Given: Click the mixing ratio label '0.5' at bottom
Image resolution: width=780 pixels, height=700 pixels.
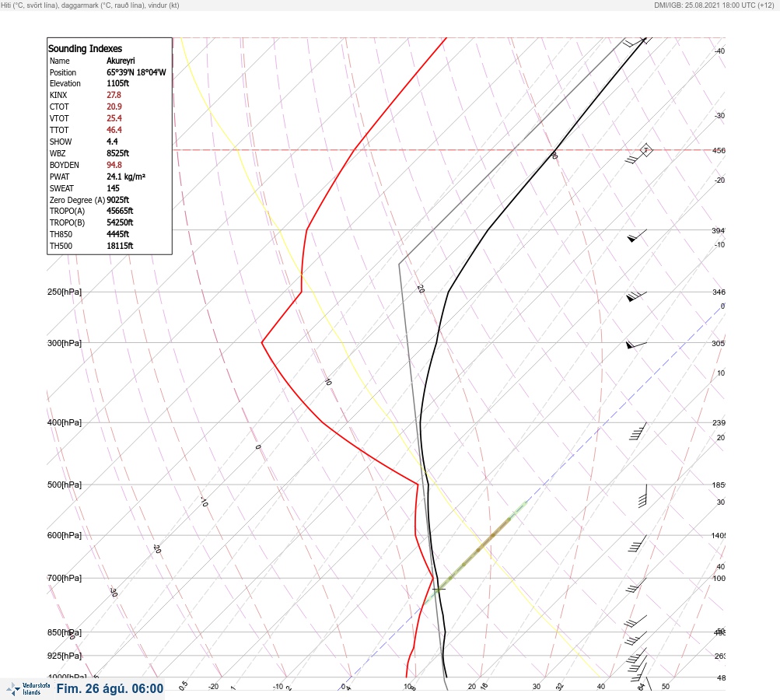Looking at the screenshot, I should [184, 685].
